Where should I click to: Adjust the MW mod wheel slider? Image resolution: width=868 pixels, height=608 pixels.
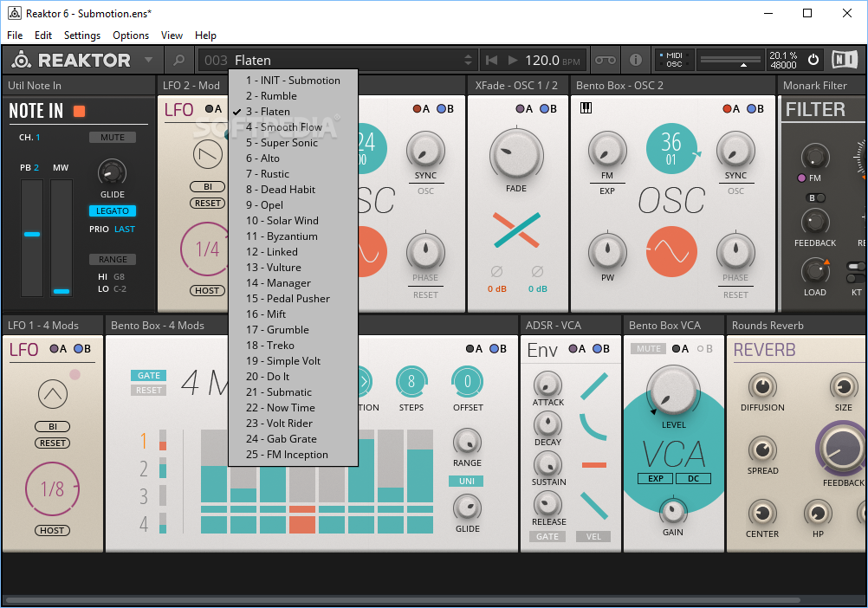tap(62, 238)
